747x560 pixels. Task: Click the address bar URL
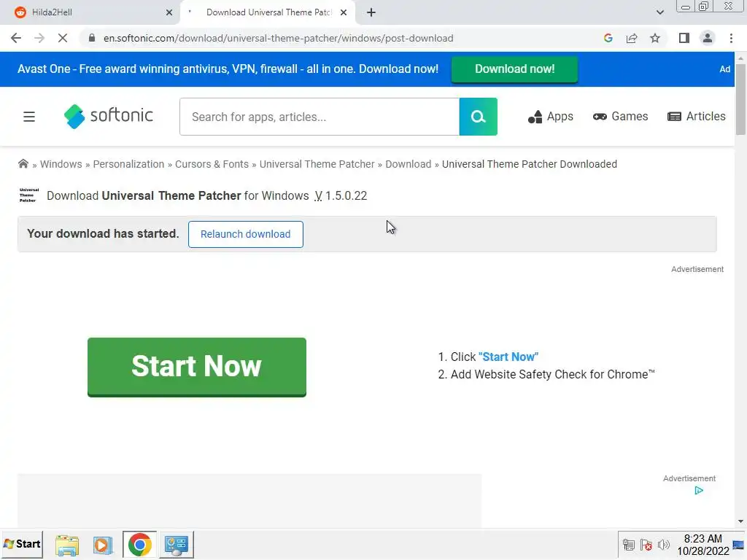[x=278, y=38]
